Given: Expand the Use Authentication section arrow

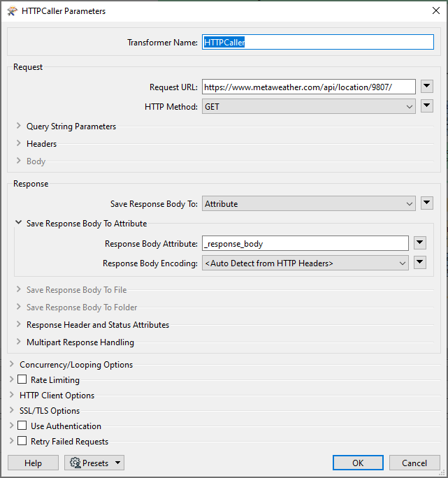Looking at the screenshot, I should tap(12, 426).
